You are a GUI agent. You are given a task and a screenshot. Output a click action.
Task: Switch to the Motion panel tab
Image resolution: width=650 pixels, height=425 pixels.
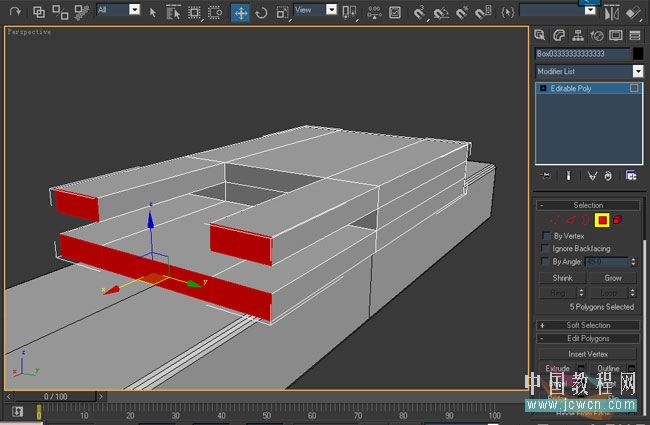click(597, 36)
